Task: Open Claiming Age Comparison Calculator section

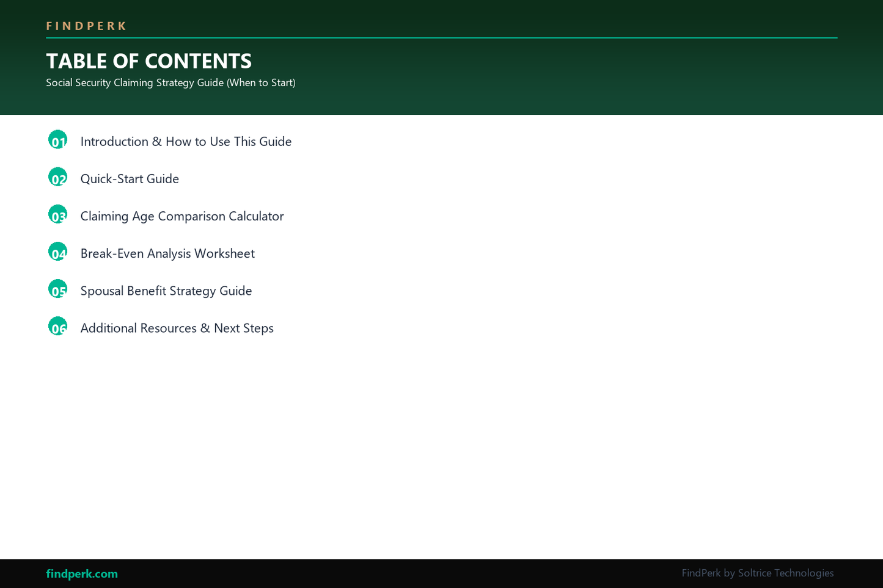Action: [x=182, y=216]
